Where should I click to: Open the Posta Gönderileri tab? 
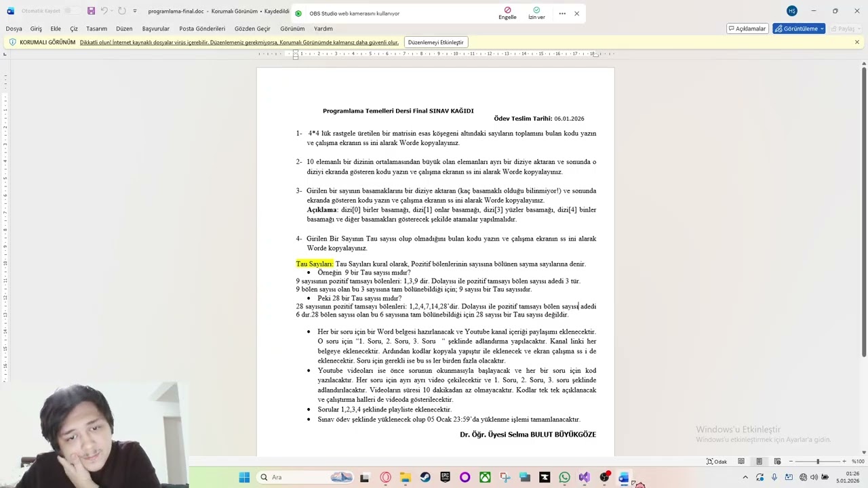point(202,28)
